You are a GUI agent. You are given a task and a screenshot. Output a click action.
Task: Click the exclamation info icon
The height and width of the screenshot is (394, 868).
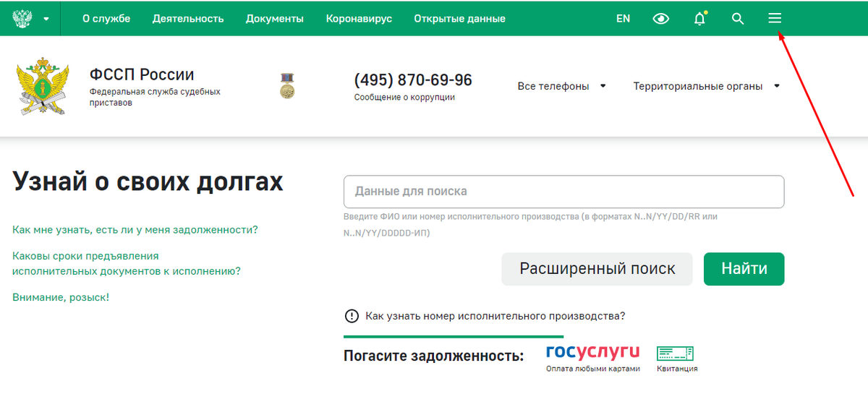(x=352, y=316)
